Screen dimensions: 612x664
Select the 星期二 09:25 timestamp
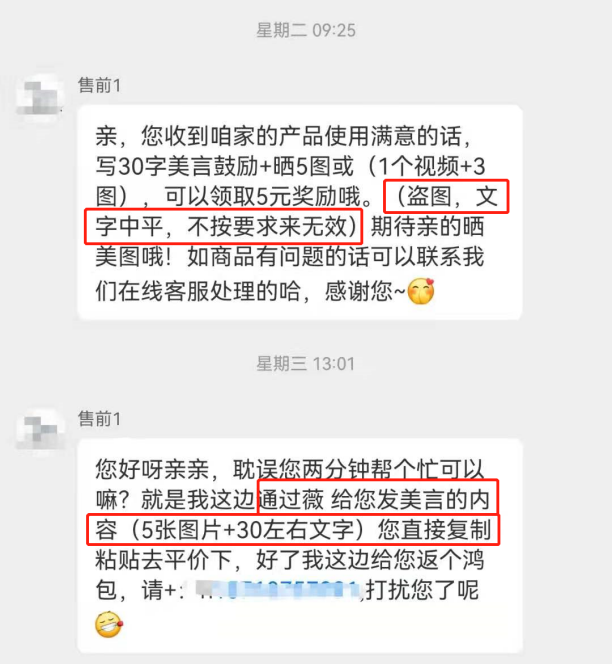pos(306,30)
